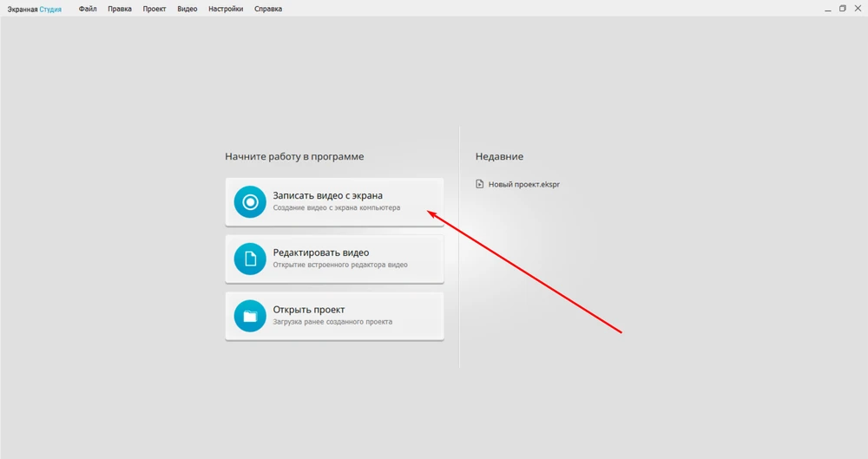Open the Правка menu
This screenshot has width=868, height=459.
coord(120,9)
